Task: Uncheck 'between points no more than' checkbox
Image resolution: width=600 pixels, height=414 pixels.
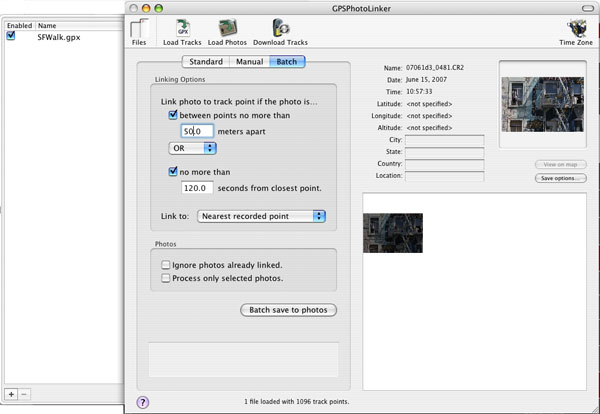Action: [x=173, y=115]
